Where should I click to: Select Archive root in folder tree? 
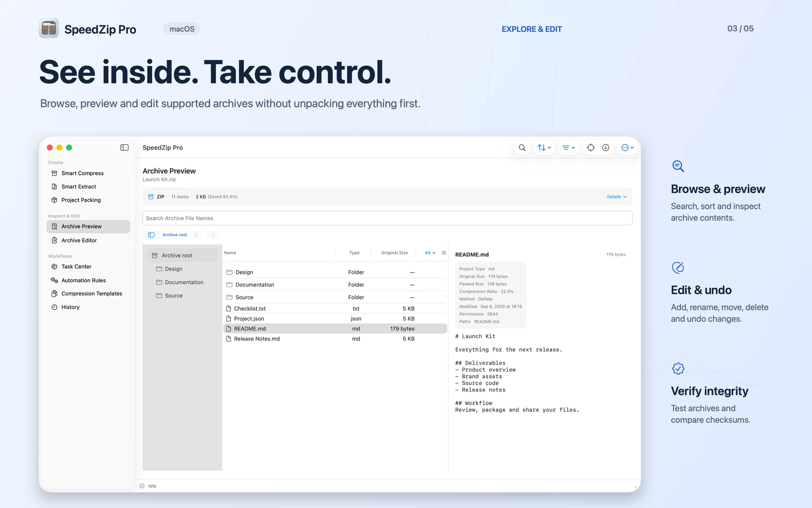click(x=182, y=255)
